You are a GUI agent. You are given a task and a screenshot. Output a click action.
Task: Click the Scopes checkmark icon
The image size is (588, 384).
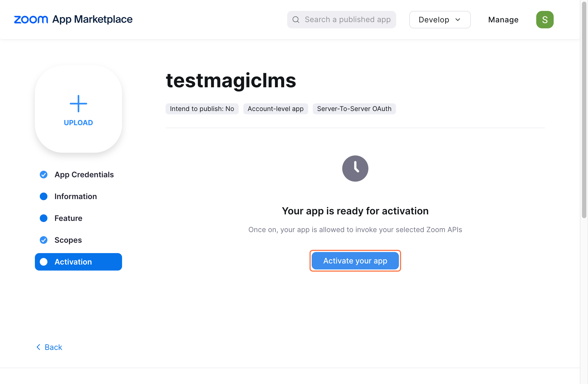tap(44, 240)
